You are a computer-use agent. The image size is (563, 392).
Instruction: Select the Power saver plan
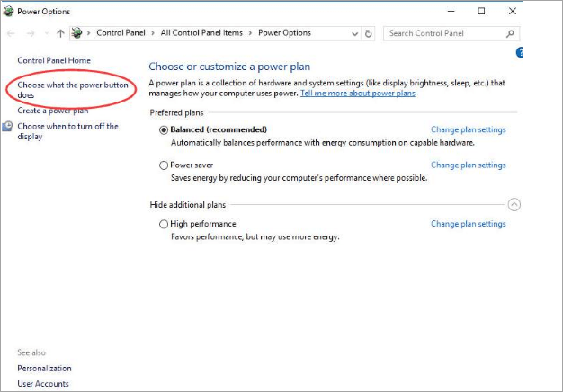(164, 165)
